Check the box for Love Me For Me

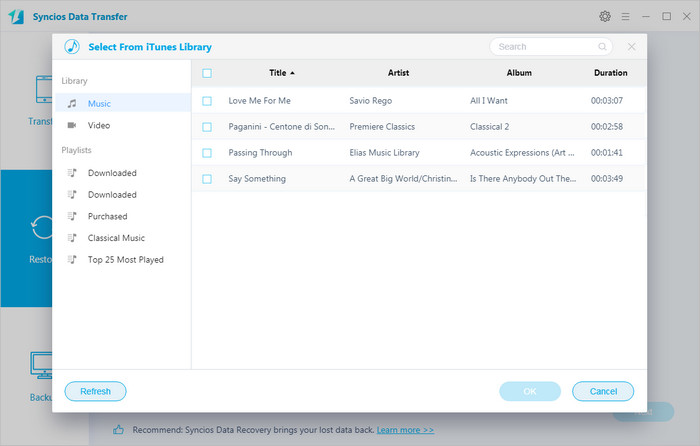click(x=207, y=101)
